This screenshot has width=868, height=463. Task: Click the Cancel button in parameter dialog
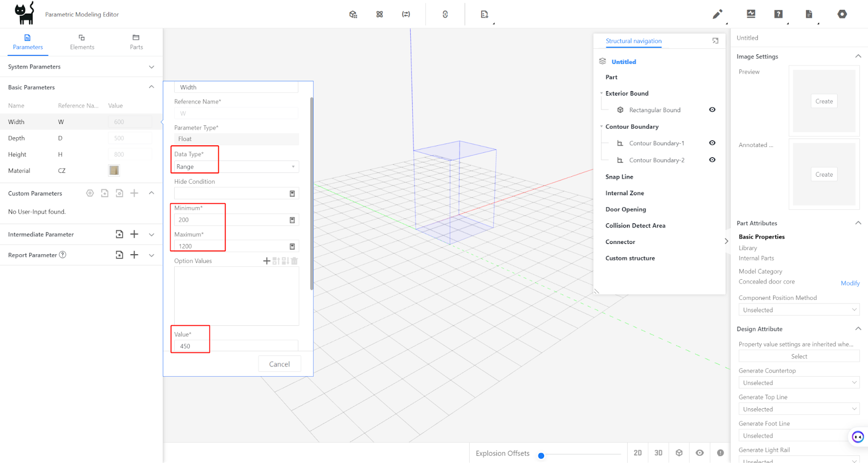[279, 364]
